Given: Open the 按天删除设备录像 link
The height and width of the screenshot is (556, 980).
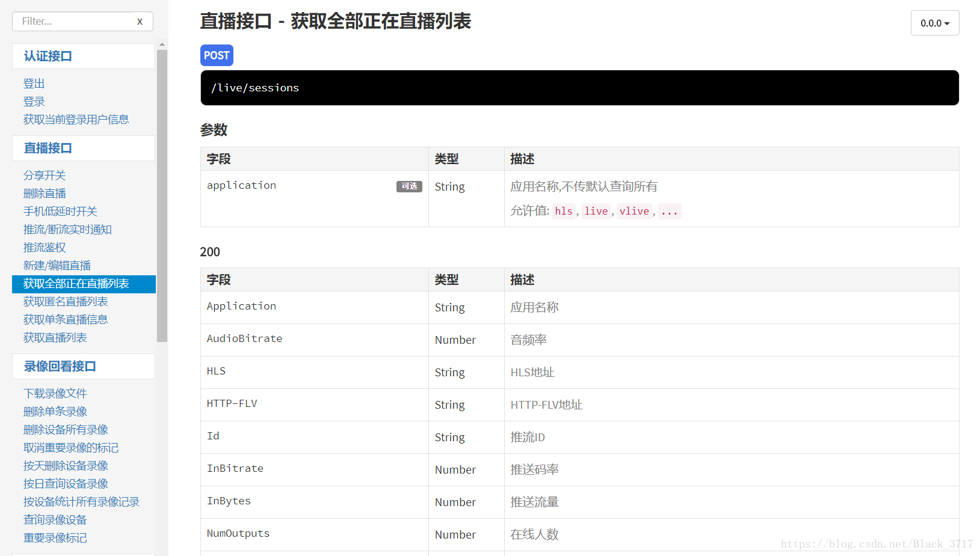Looking at the screenshot, I should pyautogui.click(x=66, y=466).
